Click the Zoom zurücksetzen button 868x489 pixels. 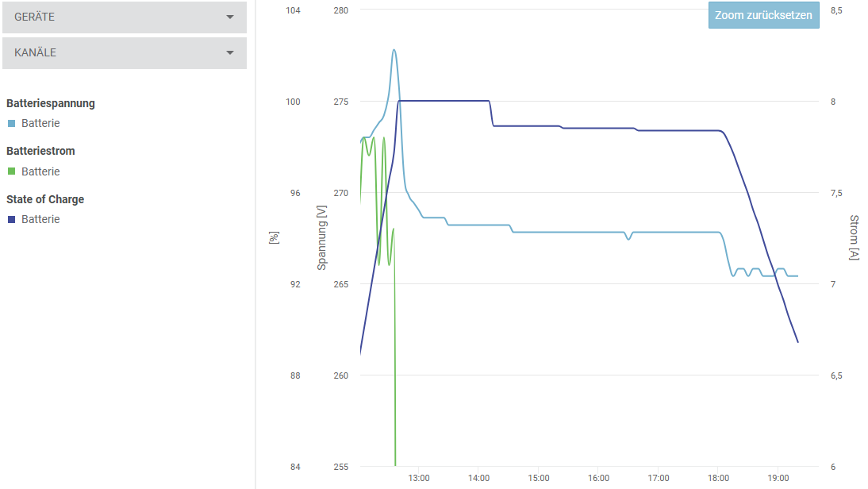pyautogui.click(x=763, y=15)
